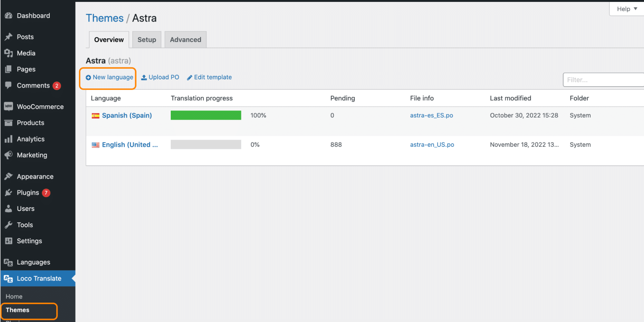This screenshot has height=322, width=644.
Task: Click the Media library icon
Action: coord(9,53)
